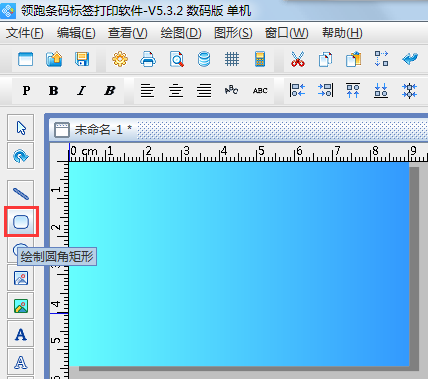The width and height of the screenshot is (428, 379).
Task: Click the blue gradient label canvas
Action: click(x=239, y=264)
